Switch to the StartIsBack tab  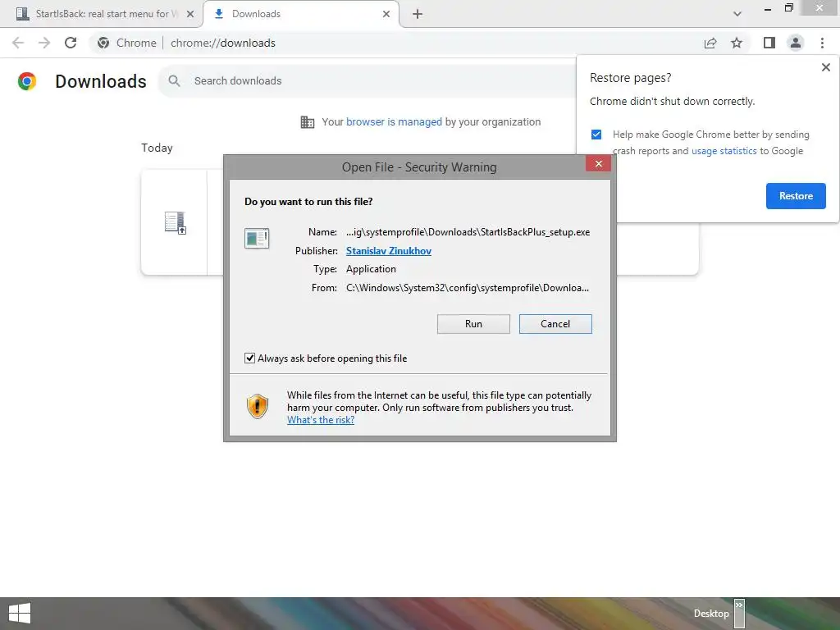click(x=102, y=14)
